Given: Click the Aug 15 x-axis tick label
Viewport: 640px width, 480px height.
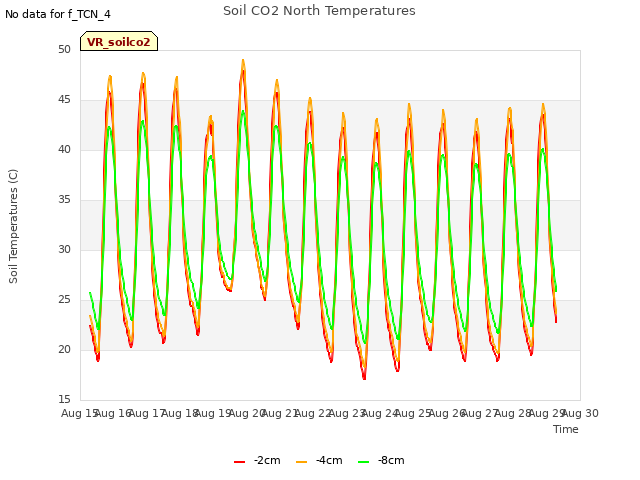Looking at the screenshot, I should (79, 413).
